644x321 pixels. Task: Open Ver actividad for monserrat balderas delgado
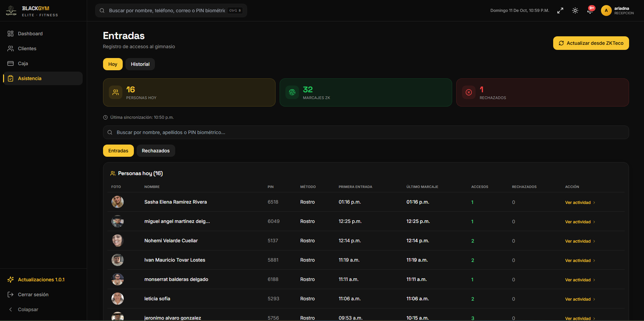point(580,280)
